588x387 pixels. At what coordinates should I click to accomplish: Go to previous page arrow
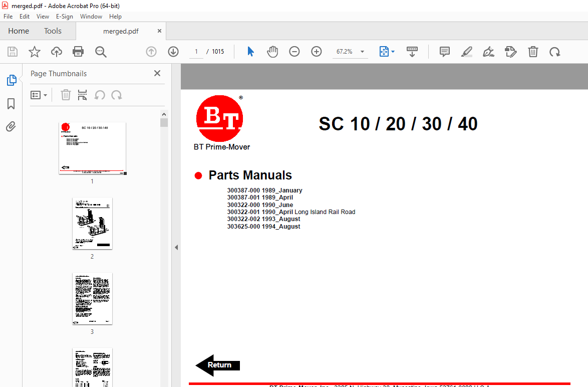coord(151,52)
